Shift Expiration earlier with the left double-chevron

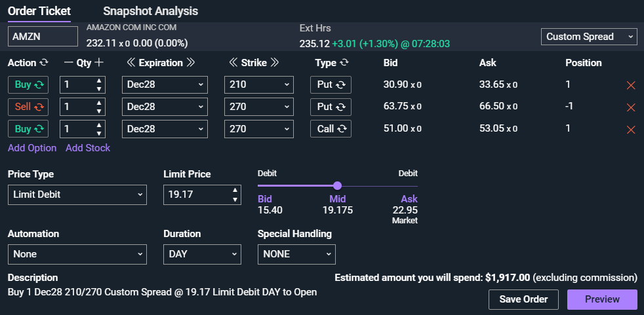click(131, 63)
